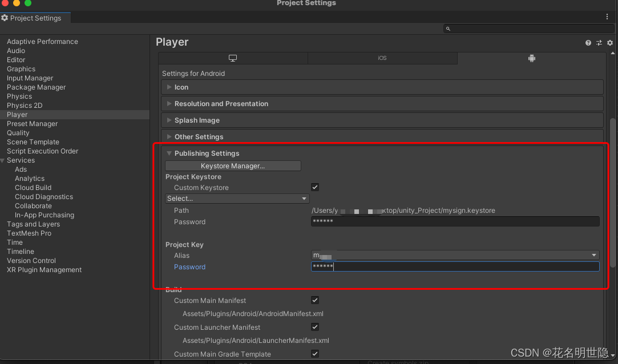The image size is (618, 364).
Task: Select Player in the settings sidebar
Action: [17, 114]
